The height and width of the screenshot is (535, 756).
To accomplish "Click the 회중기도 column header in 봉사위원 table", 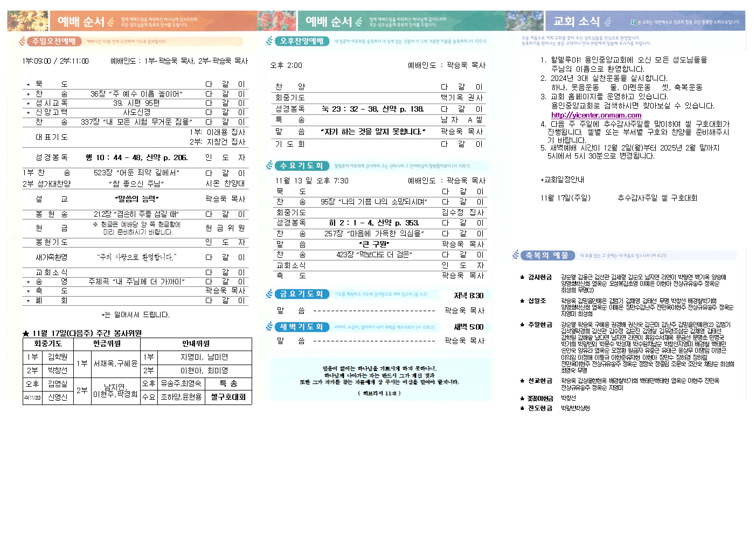I will (48, 344).
